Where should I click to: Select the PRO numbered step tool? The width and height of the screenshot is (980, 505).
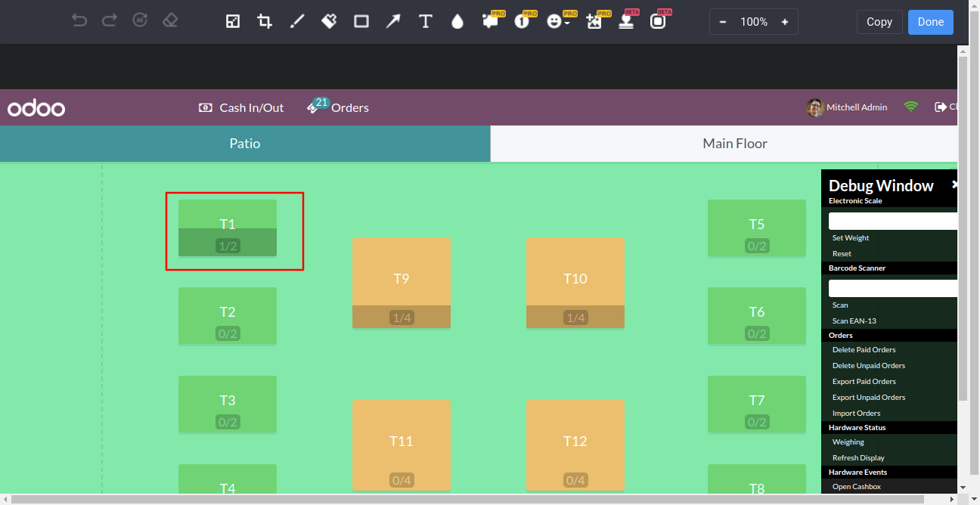tap(523, 20)
